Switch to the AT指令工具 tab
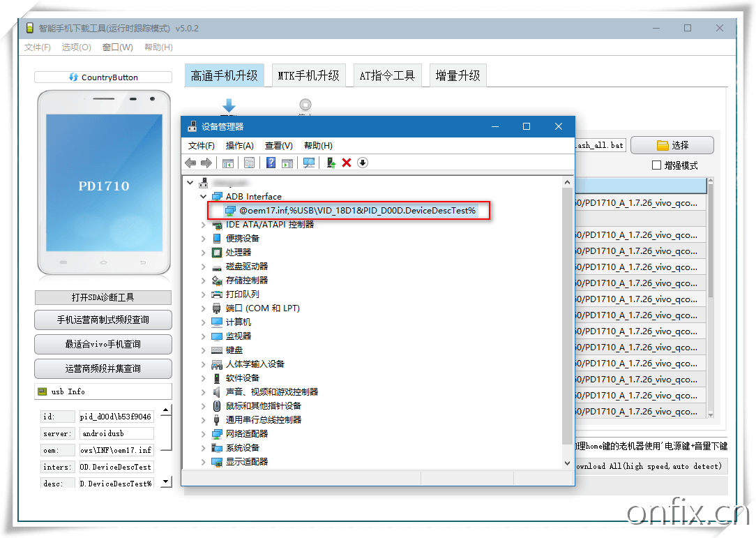The image size is (756, 538). (x=387, y=75)
